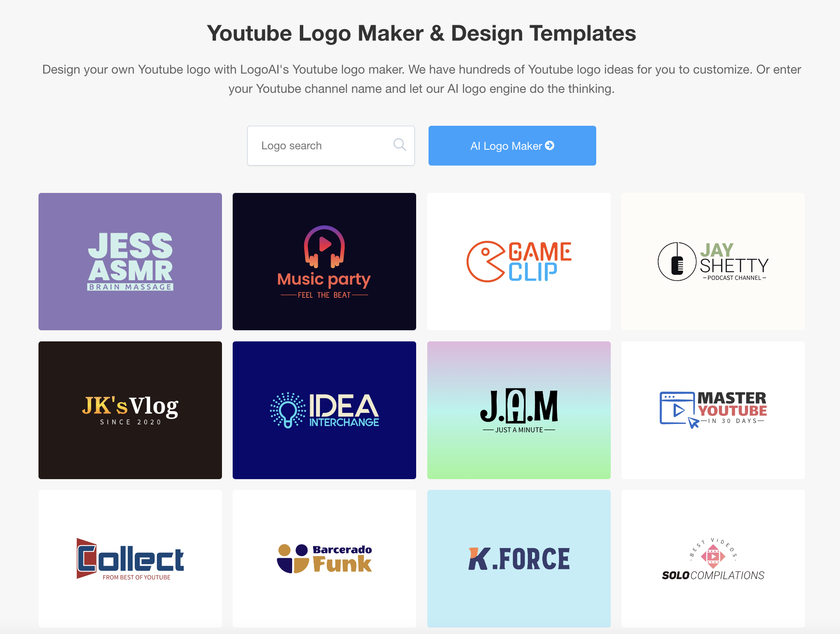
Task: Click the two-people icon in Barcerado Funk logo
Action: (x=293, y=558)
